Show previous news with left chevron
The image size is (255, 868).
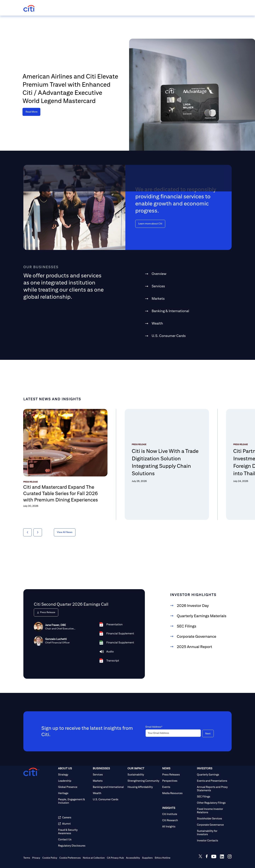tap(27, 532)
